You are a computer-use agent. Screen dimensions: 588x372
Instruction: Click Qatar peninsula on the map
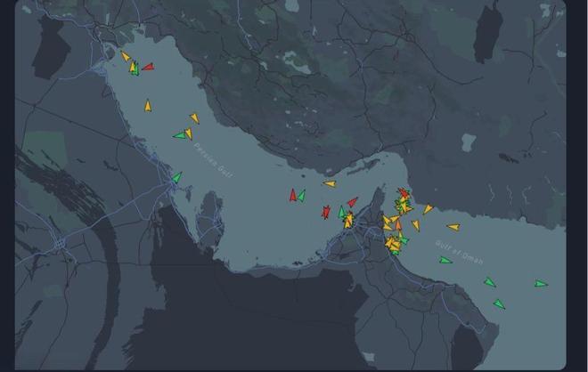[210, 214]
